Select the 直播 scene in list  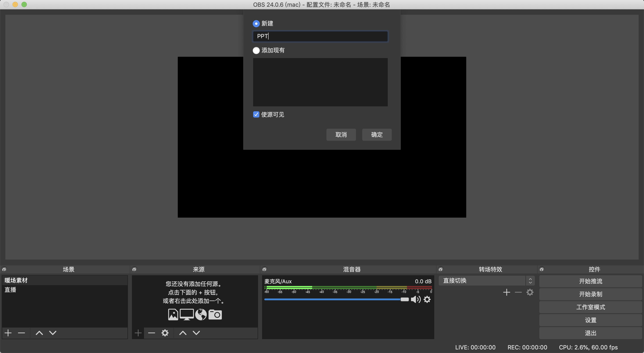(11, 290)
